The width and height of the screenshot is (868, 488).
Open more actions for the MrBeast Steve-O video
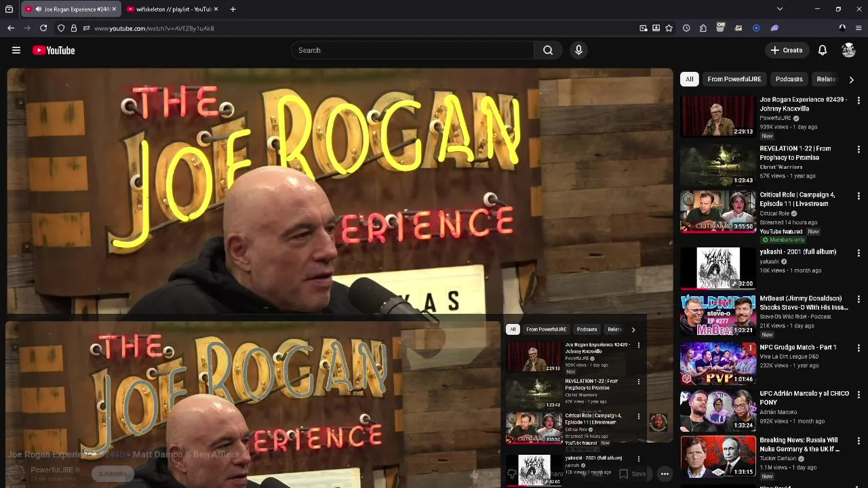coord(859,299)
